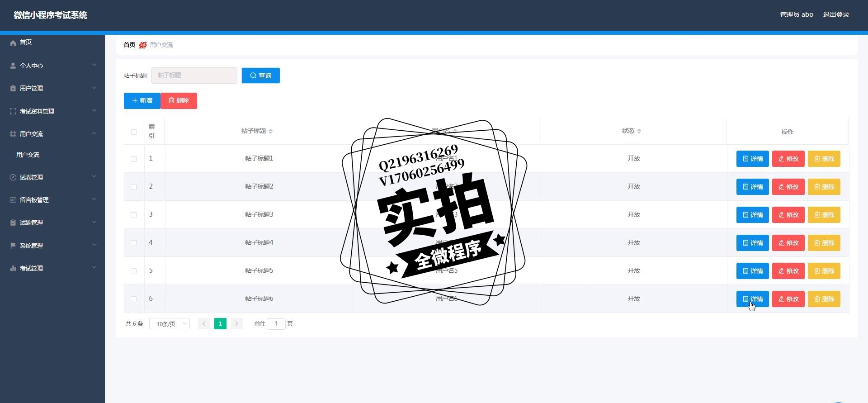Image resolution: width=868 pixels, height=403 pixels.
Task: Edit row 帖子标题5 with 修改
Action: 788,271
